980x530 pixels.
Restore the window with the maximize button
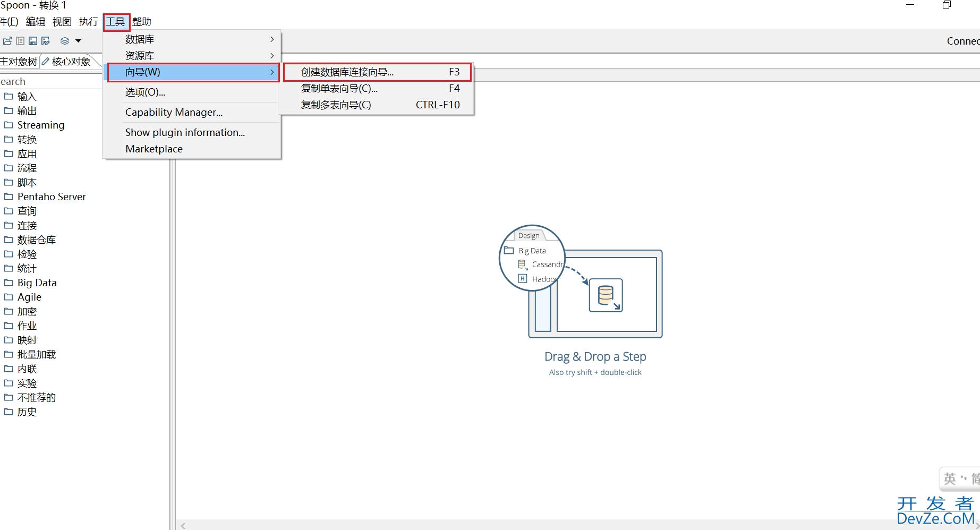pyautogui.click(x=947, y=5)
